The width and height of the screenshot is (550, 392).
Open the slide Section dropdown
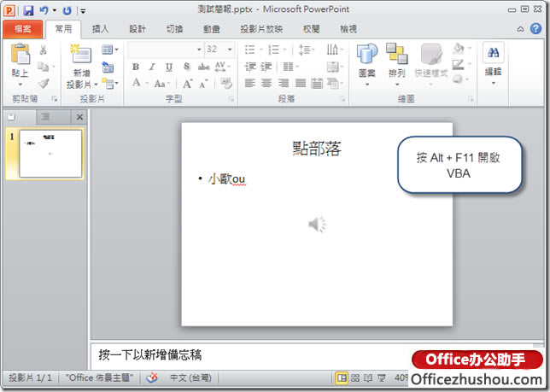point(110,84)
